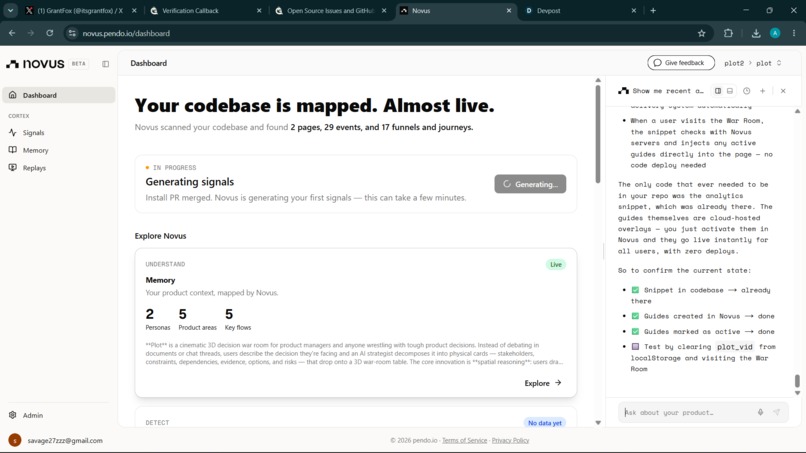
Task: Open the Admin settings item
Action: pos(33,415)
